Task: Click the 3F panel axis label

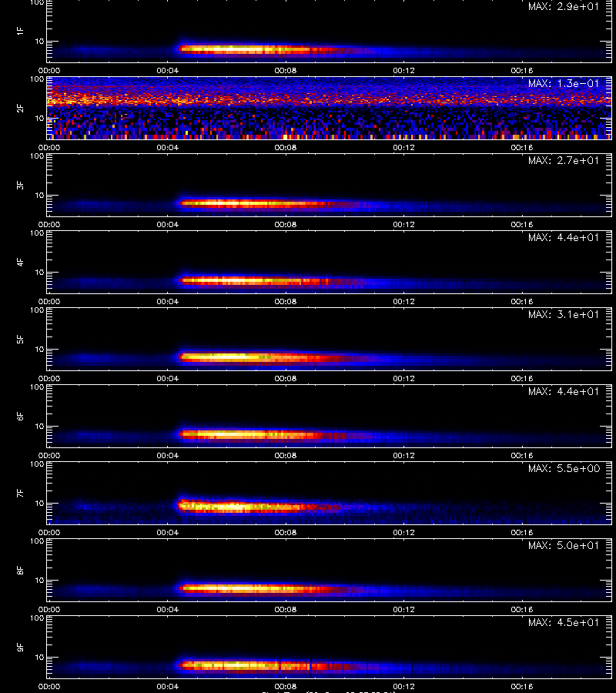Action: pos(20,185)
